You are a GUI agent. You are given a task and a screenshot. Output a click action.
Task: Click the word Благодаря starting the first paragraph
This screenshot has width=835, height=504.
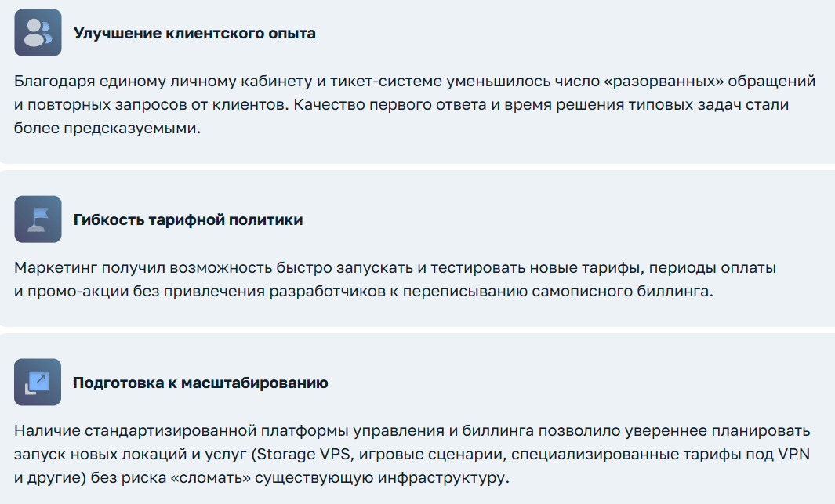click(x=50, y=81)
